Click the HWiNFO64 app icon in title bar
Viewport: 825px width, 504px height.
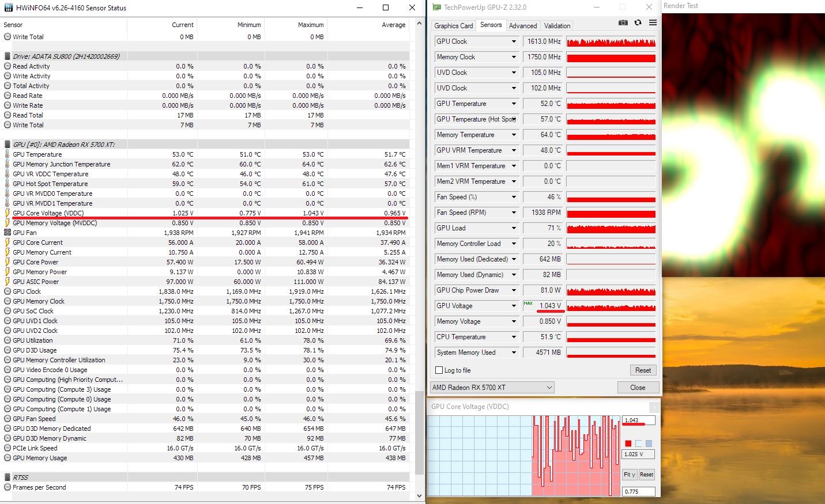(7, 8)
